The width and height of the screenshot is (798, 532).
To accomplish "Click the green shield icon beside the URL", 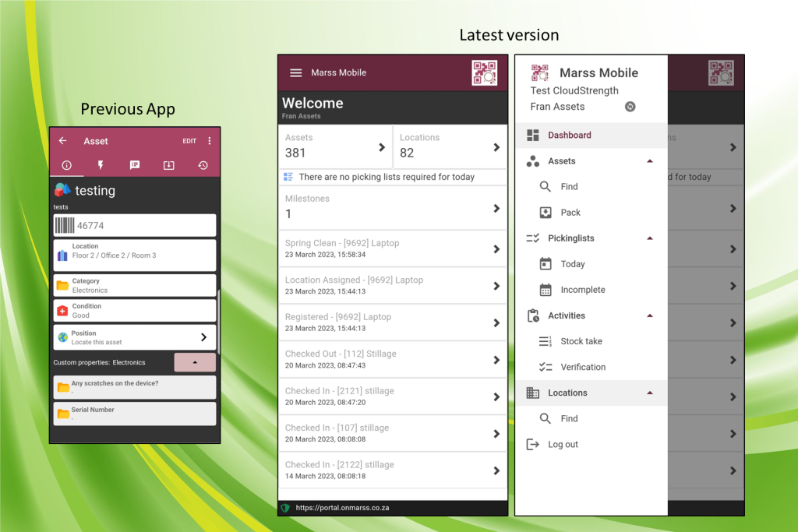I will point(285,508).
